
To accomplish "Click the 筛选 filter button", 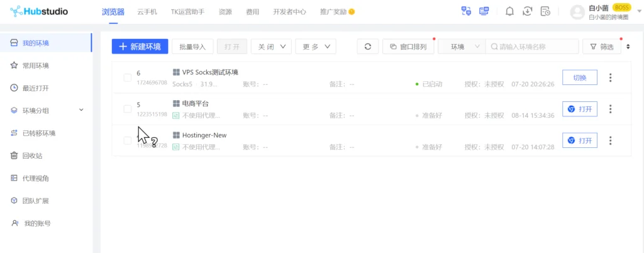I will point(602,47).
